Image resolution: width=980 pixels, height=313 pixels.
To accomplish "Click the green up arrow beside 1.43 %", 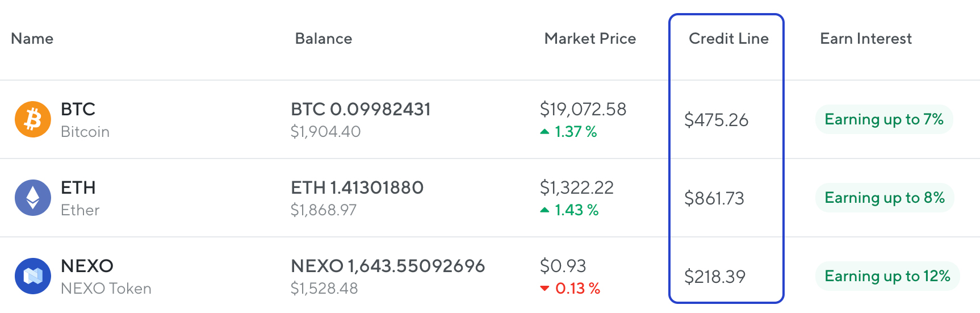I will click(x=545, y=210).
